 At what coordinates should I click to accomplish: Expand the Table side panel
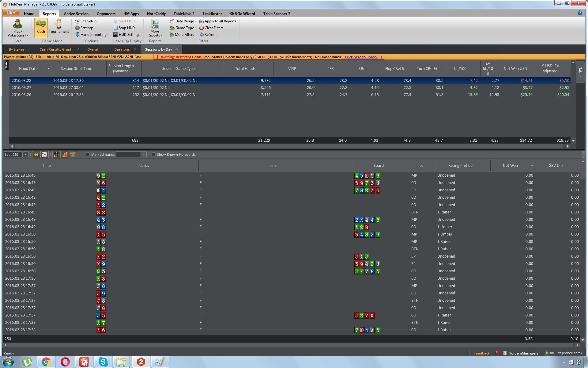coord(580,72)
